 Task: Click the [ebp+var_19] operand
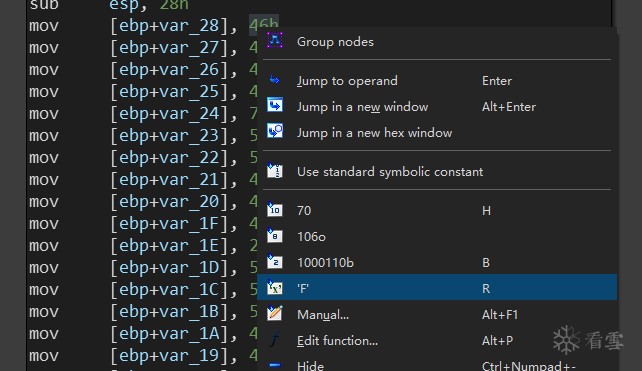tap(168, 356)
